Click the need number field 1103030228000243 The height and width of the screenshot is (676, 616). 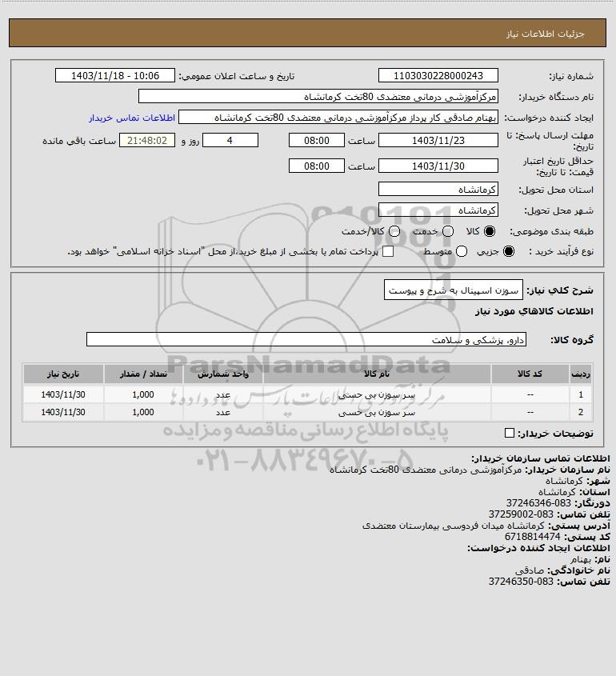click(x=438, y=75)
